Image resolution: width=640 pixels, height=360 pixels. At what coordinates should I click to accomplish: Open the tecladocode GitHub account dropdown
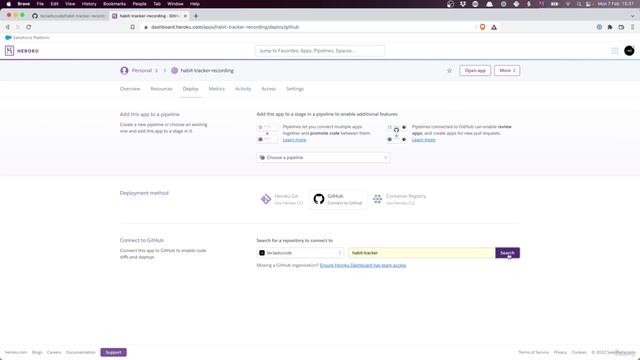click(x=300, y=253)
